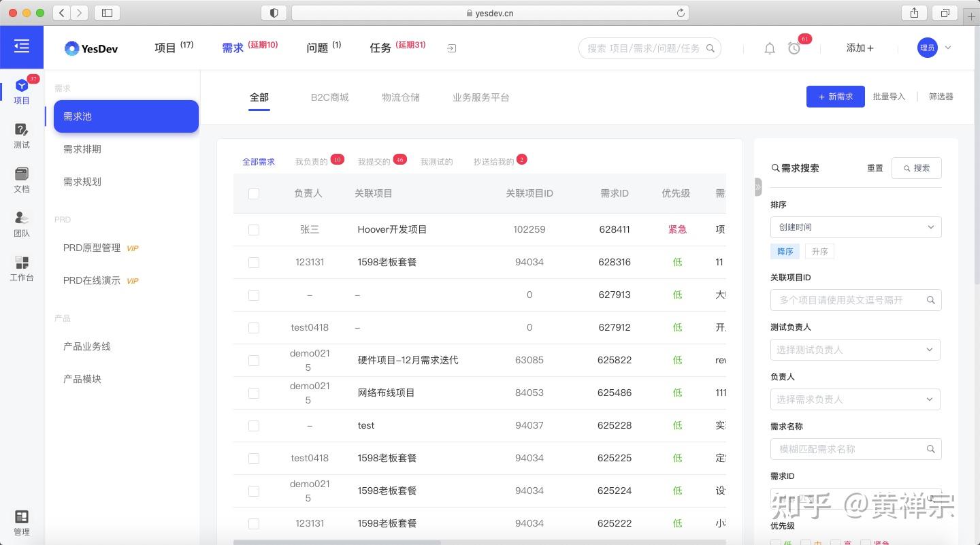Open the notification bell
The height and width of the screenshot is (545, 980).
point(770,48)
